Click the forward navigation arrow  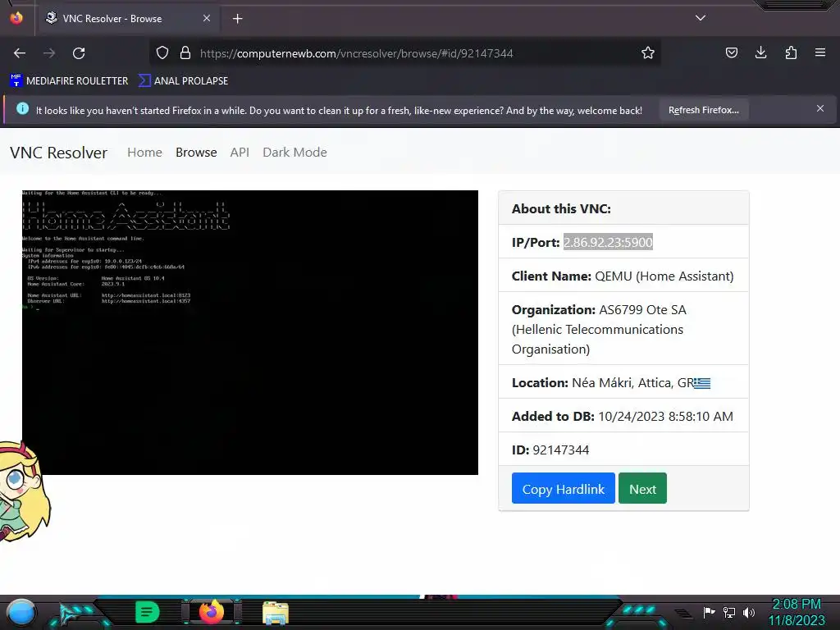[49, 53]
